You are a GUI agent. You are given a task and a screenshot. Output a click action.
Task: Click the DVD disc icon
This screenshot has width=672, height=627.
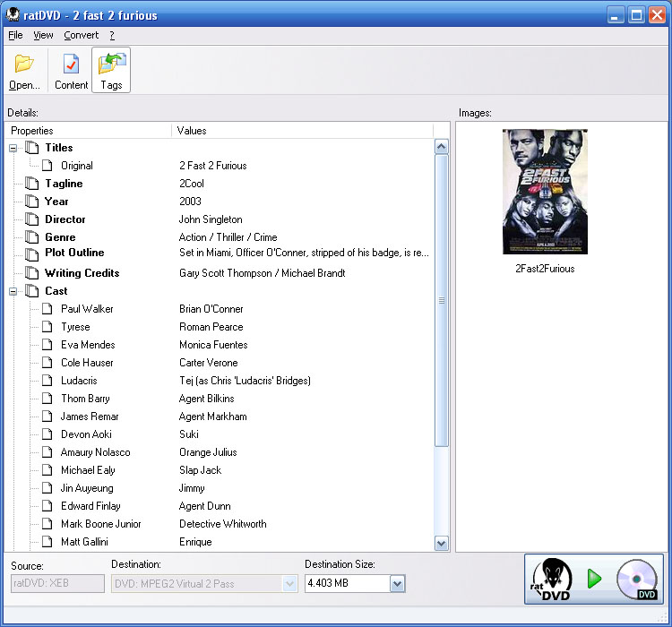637,579
